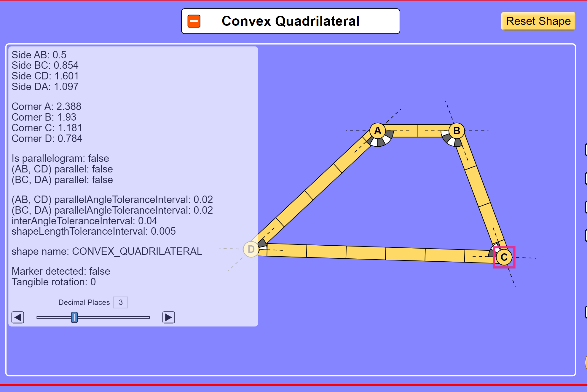The image size is (587, 392).
Task: Click the Side AB measurement readout
Action: (39, 55)
